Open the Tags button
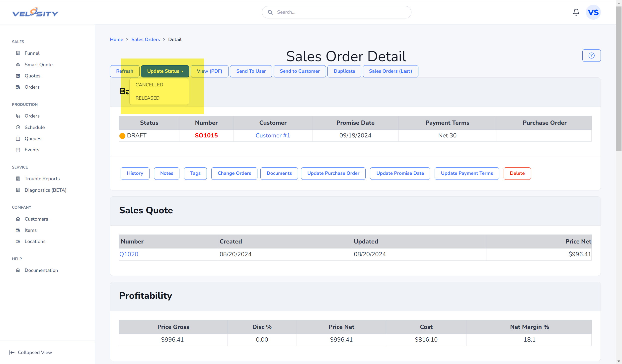The image size is (622, 364). (195, 173)
